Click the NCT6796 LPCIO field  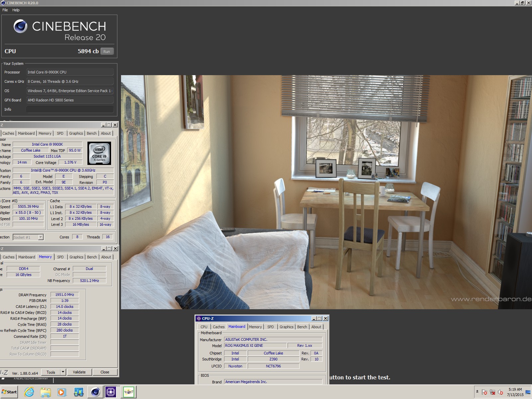273,366
